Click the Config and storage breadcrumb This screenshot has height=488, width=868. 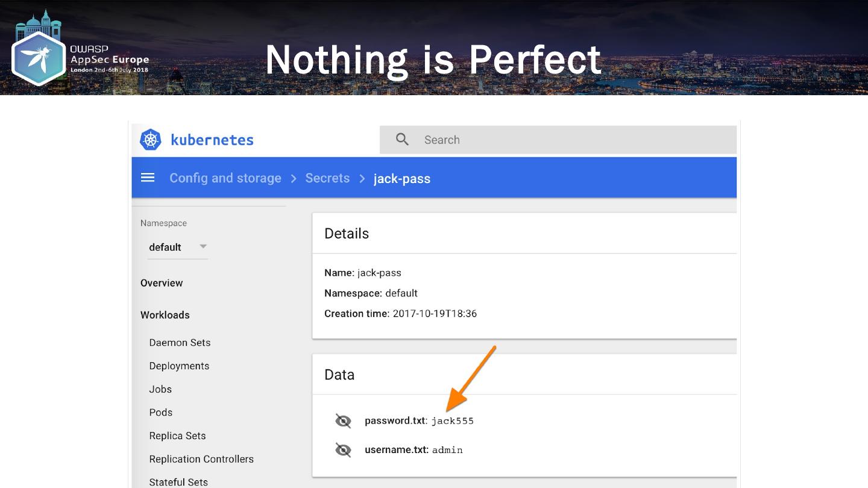click(x=225, y=178)
